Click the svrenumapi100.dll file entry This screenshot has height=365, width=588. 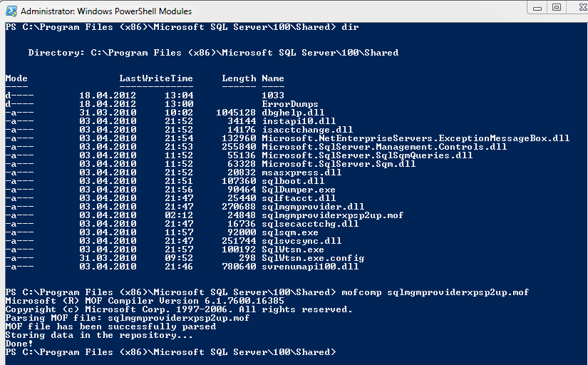310,267
